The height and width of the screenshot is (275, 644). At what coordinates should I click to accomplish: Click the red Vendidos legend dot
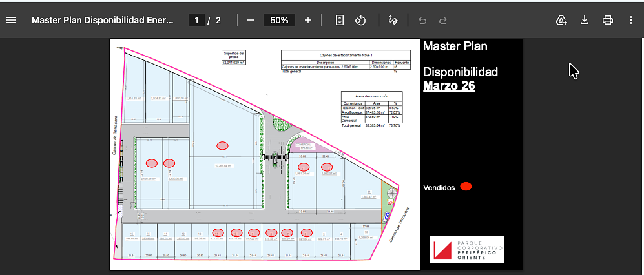(466, 187)
